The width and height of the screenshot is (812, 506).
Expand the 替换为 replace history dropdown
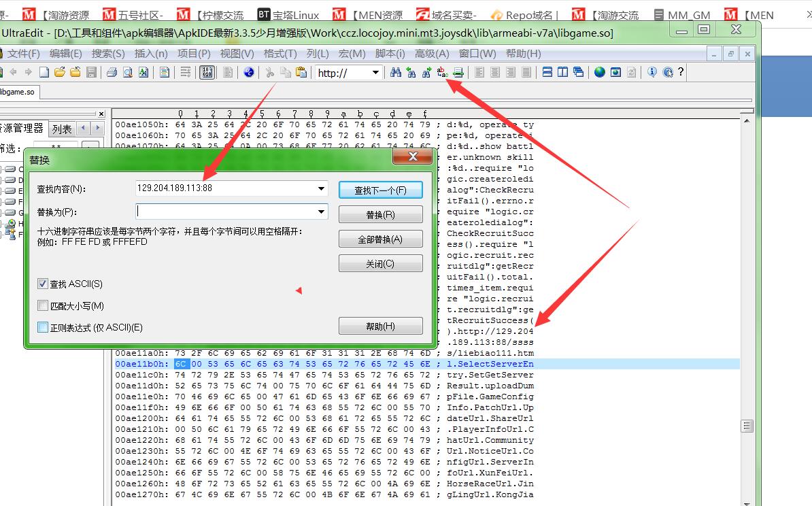[321, 212]
